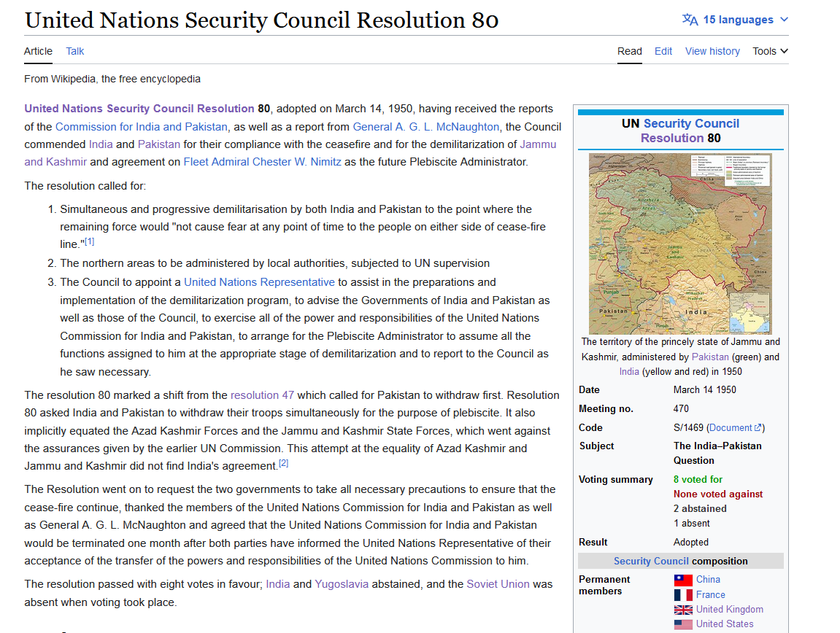840x633 pixels.
Task: Click the 'March 14 1950' date value
Action: click(x=705, y=390)
